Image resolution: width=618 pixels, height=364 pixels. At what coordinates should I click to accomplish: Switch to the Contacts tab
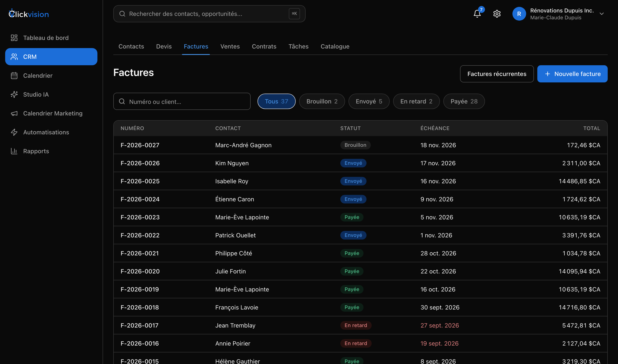tap(131, 46)
